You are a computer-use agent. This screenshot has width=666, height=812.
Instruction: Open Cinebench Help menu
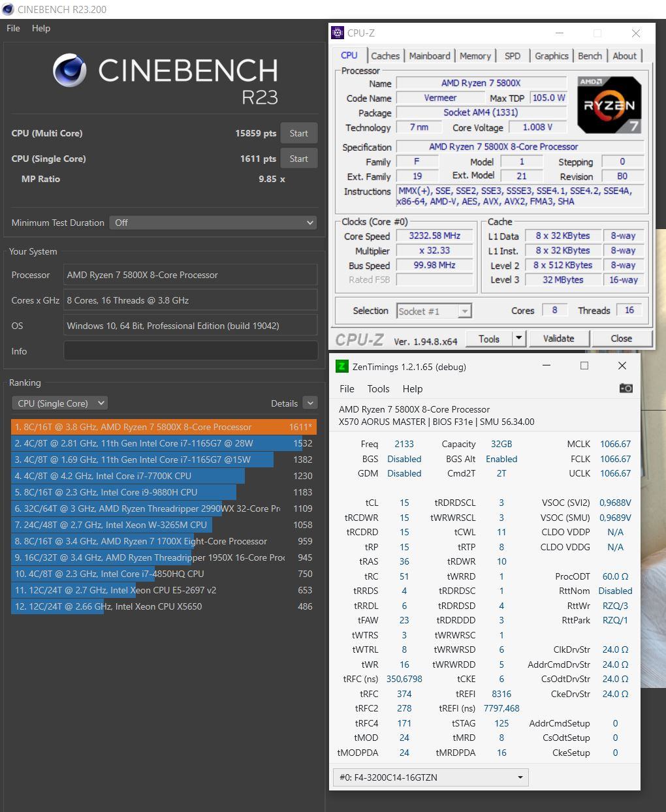coord(41,28)
